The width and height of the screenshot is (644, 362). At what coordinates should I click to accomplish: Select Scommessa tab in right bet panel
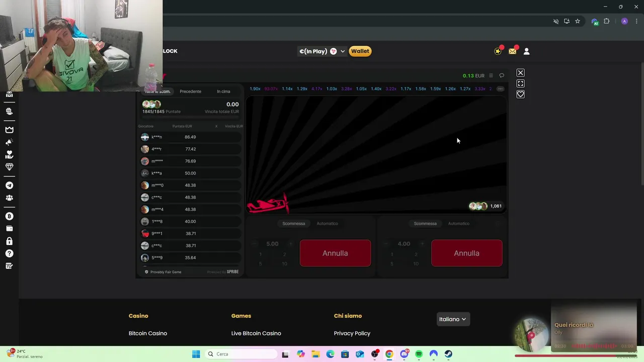(x=425, y=223)
